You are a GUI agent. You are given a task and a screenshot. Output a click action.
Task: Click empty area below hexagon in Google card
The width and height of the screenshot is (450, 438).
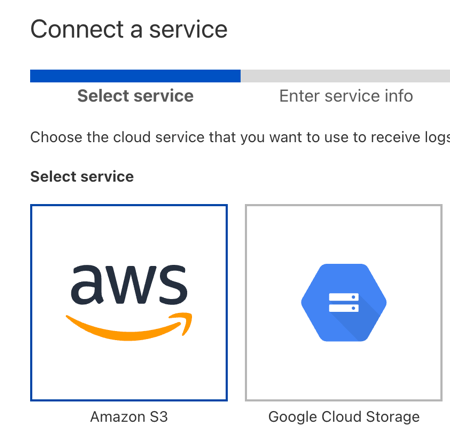point(344,370)
